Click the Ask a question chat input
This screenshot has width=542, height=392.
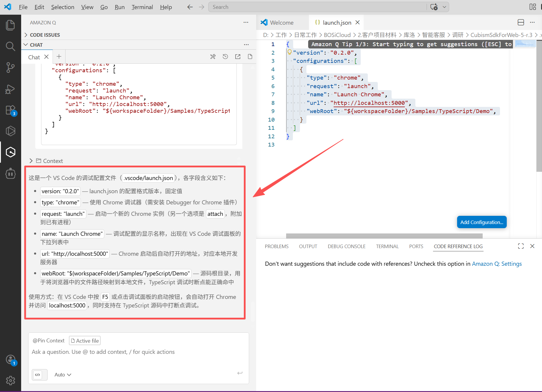(x=139, y=352)
